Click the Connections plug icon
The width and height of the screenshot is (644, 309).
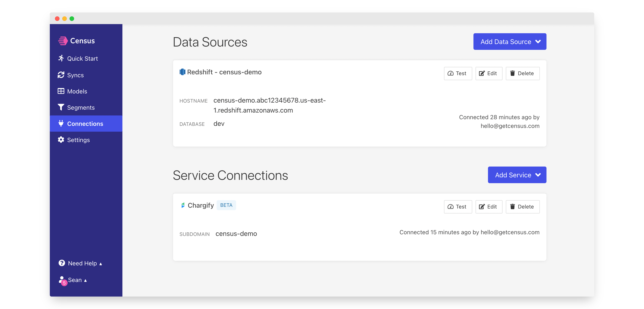[61, 123]
